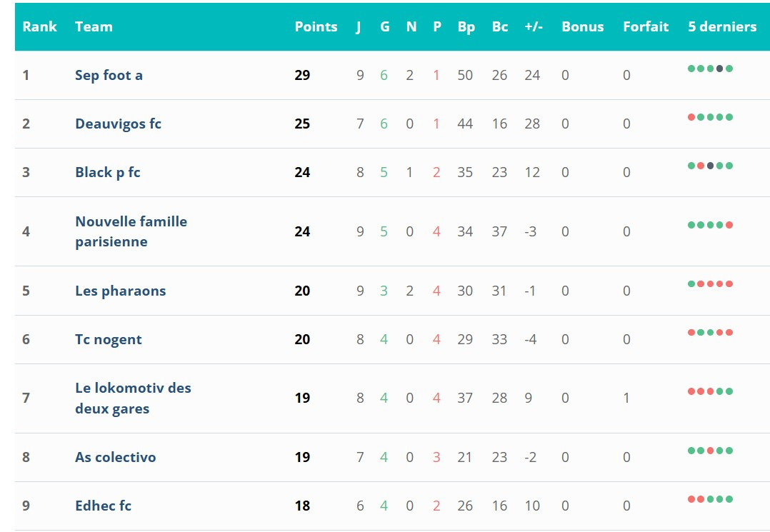The width and height of the screenshot is (770, 532).
Task: Click the 5 derniers column header
Action: (722, 26)
